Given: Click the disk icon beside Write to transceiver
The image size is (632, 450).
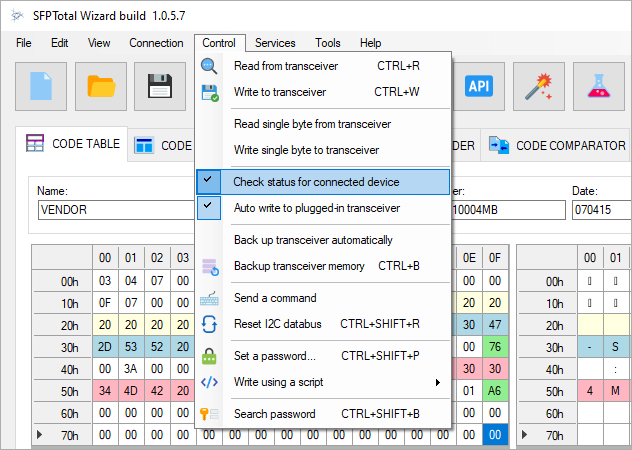Looking at the screenshot, I should (210, 92).
